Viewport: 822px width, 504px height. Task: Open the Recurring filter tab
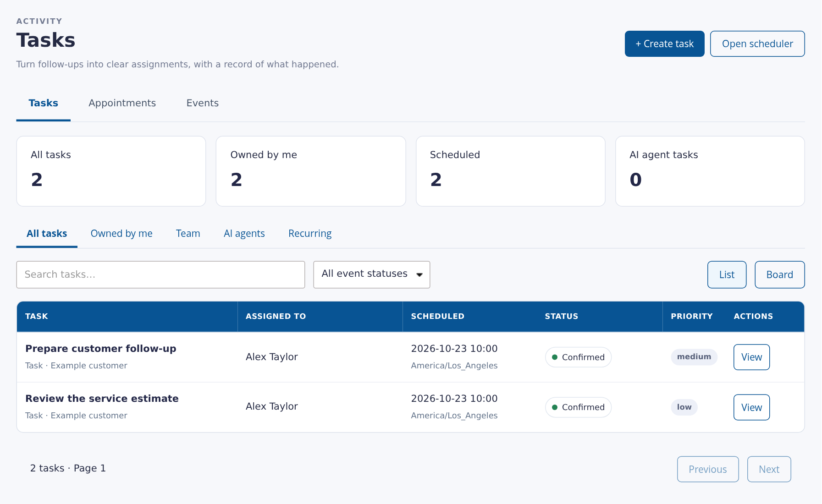click(310, 234)
